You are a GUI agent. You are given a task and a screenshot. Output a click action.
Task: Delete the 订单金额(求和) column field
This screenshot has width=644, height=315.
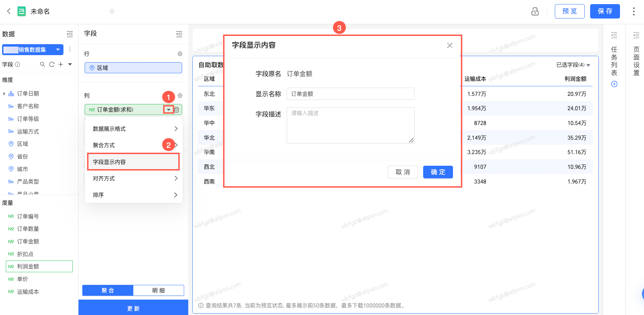[177, 110]
